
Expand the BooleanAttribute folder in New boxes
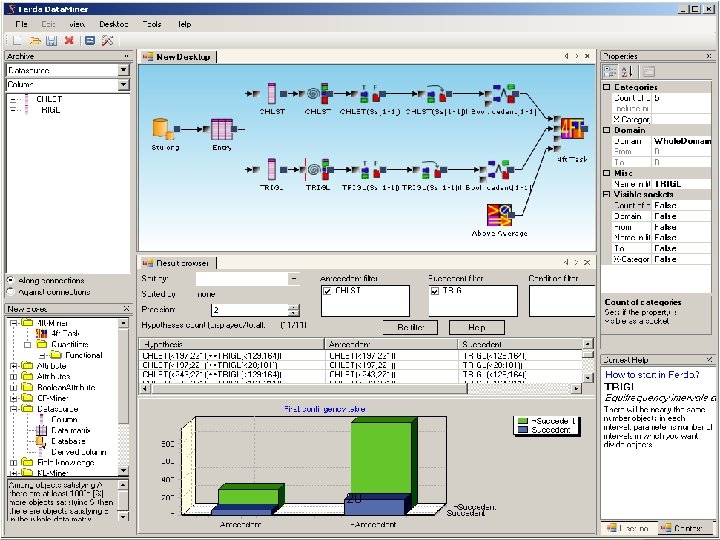(x=14, y=387)
